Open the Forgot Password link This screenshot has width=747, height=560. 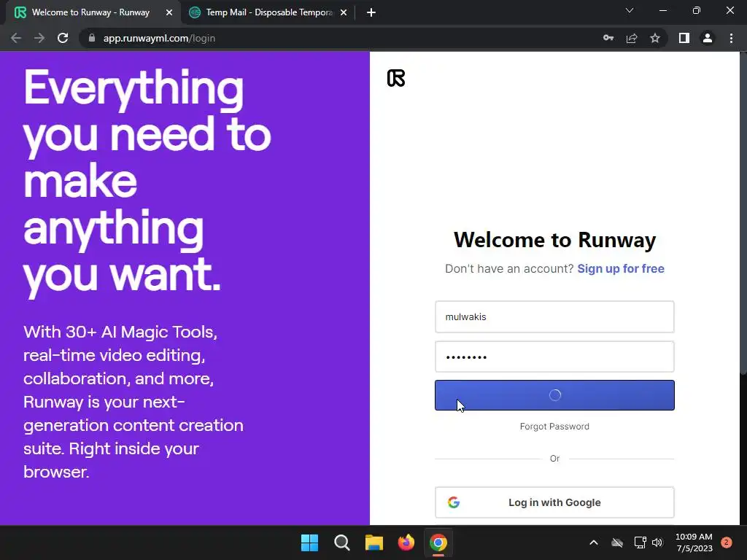tap(554, 426)
